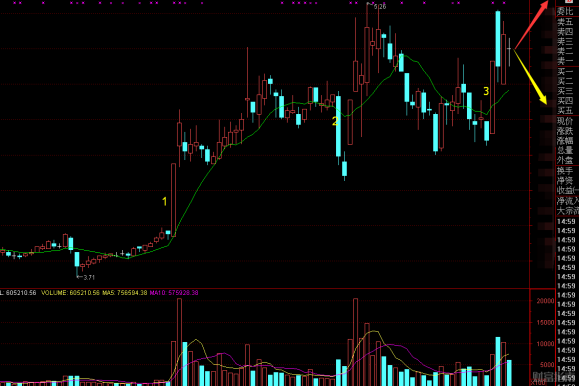580x387 pixels.
Task: Select the yellow downward arrow annotation
Action: (x=530, y=77)
